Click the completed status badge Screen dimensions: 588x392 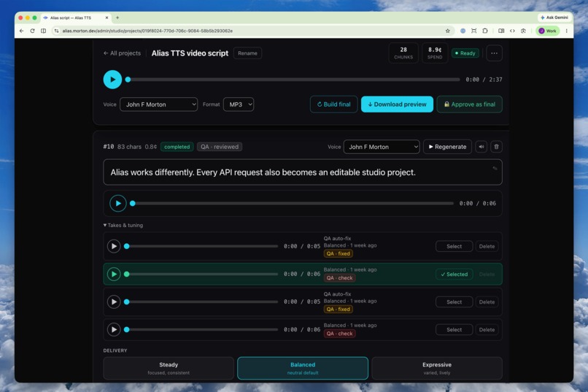coord(177,147)
